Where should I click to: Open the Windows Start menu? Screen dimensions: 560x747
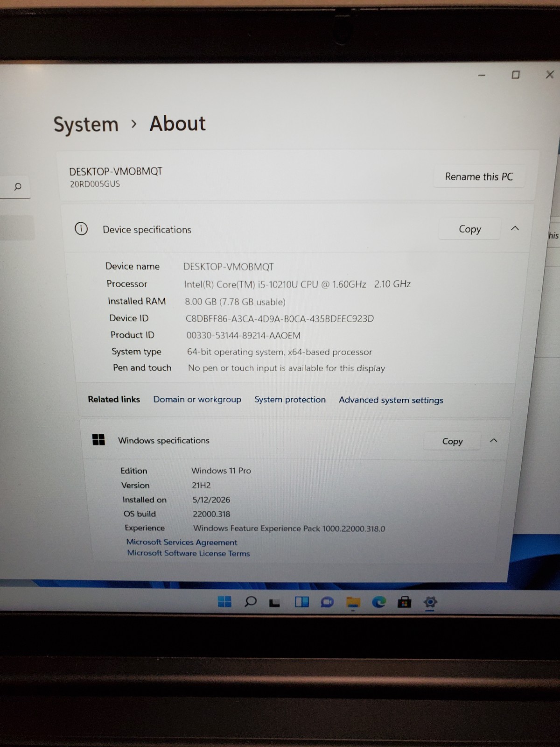pyautogui.click(x=224, y=601)
